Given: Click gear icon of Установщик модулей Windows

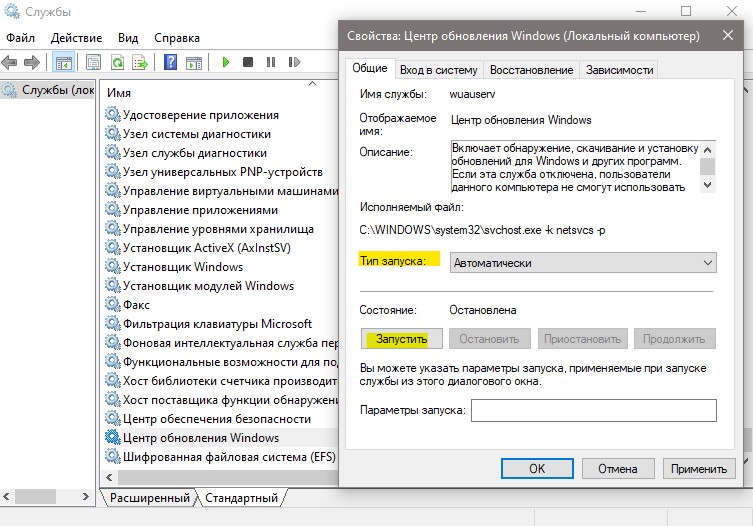Looking at the screenshot, I should tap(112, 285).
